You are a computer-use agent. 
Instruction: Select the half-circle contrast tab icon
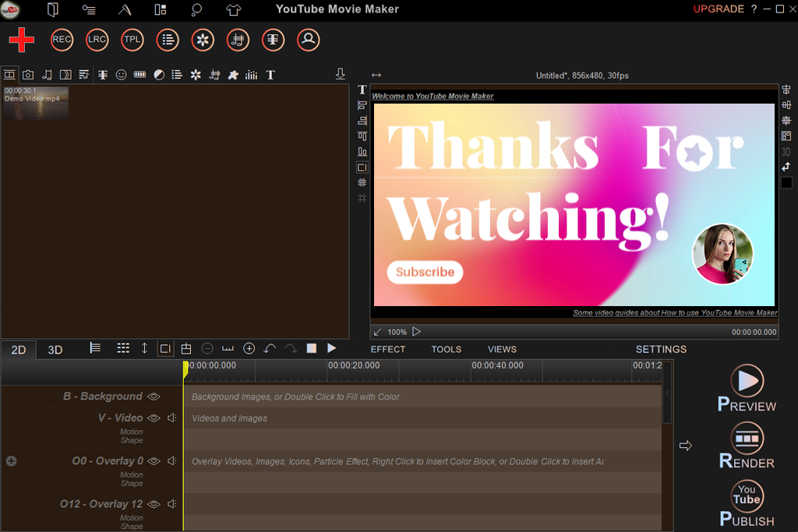coord(159,75)
